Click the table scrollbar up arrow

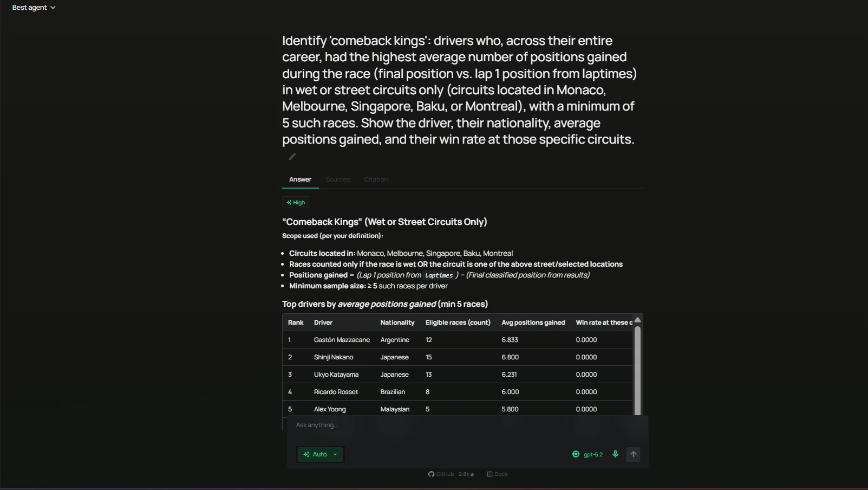637,320
